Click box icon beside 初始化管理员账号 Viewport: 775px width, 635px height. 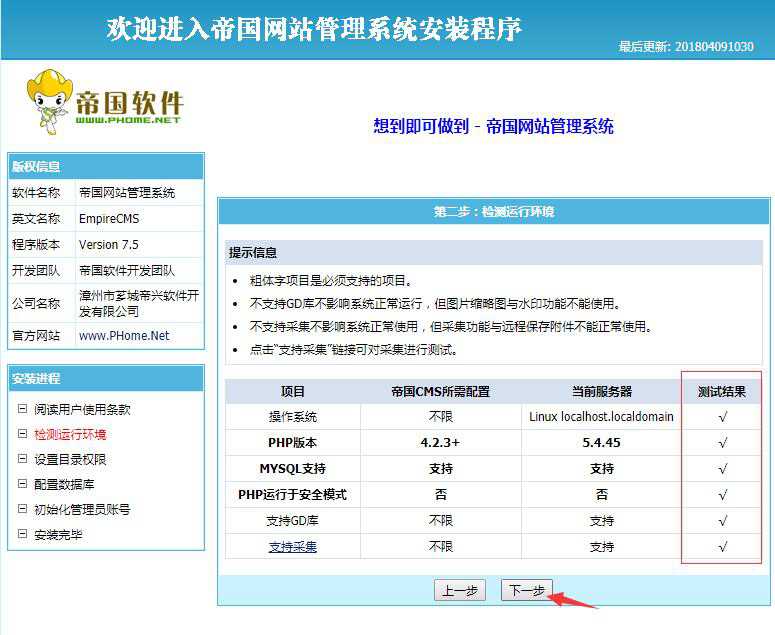pyautogui.click(x=22, y=508)
